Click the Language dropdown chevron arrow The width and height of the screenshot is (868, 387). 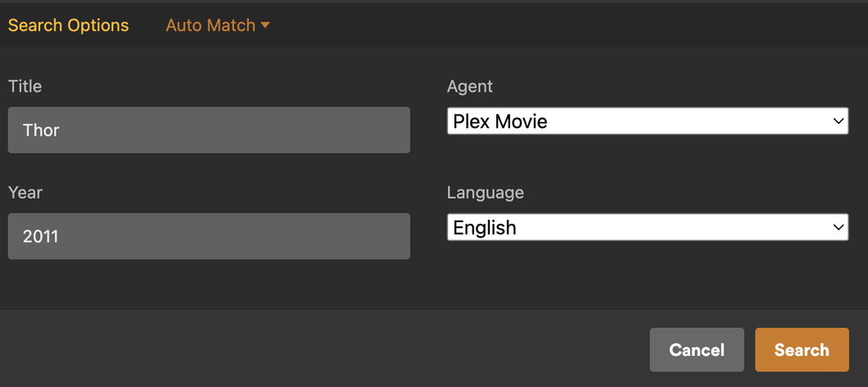839,227
